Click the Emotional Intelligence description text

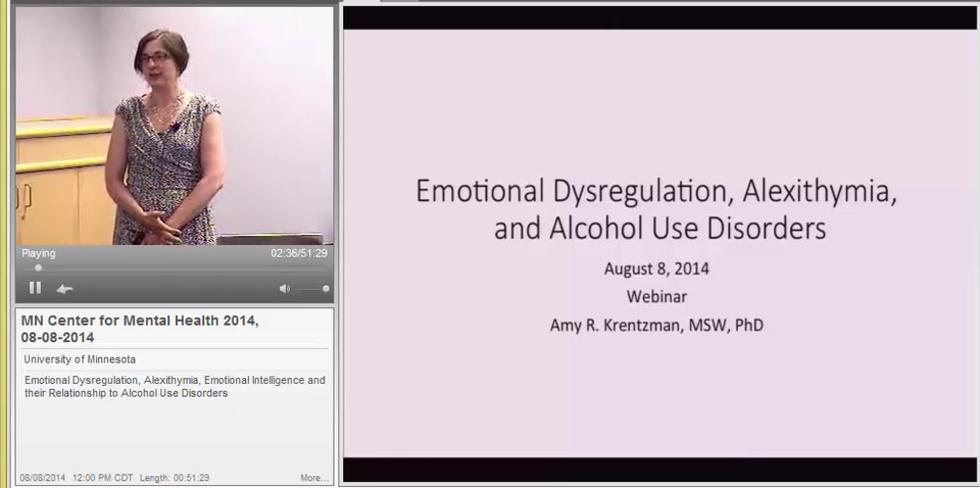point(254,380)
